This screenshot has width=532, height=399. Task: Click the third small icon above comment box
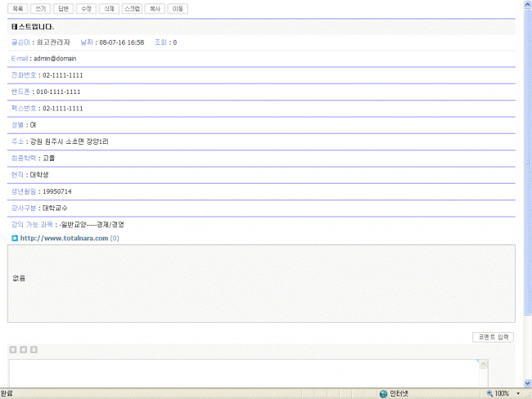click(x=34, y=350)
